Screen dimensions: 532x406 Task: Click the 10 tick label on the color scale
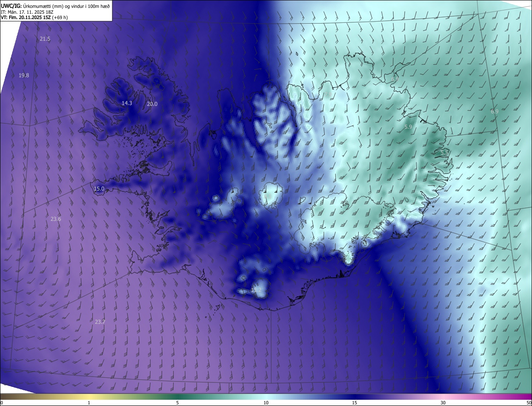click(x=266, y=403)
